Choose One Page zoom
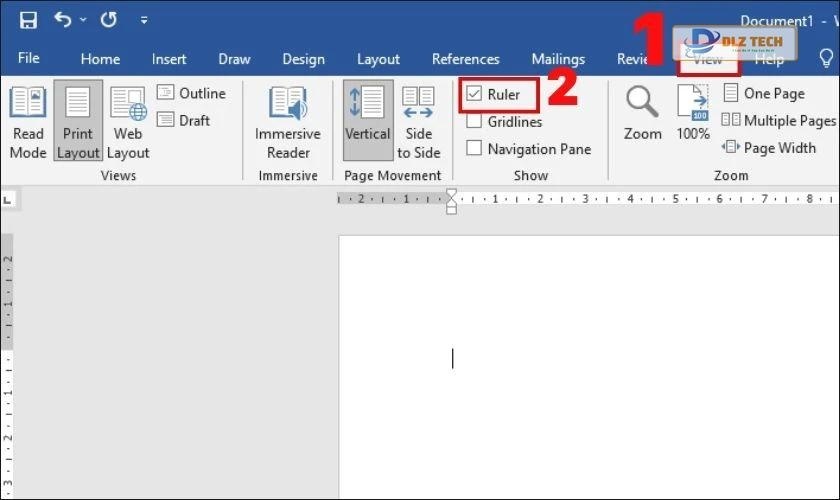 click(x=764, y=93)
